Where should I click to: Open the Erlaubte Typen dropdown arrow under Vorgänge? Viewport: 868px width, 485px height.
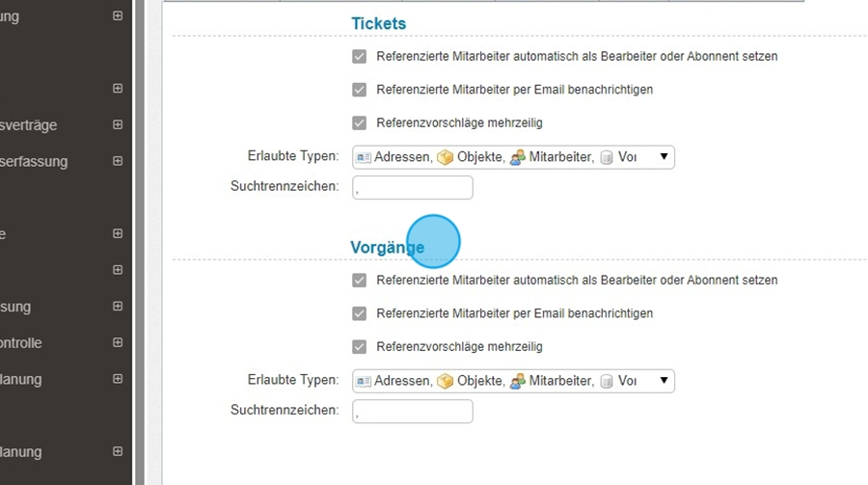[664, 381]
